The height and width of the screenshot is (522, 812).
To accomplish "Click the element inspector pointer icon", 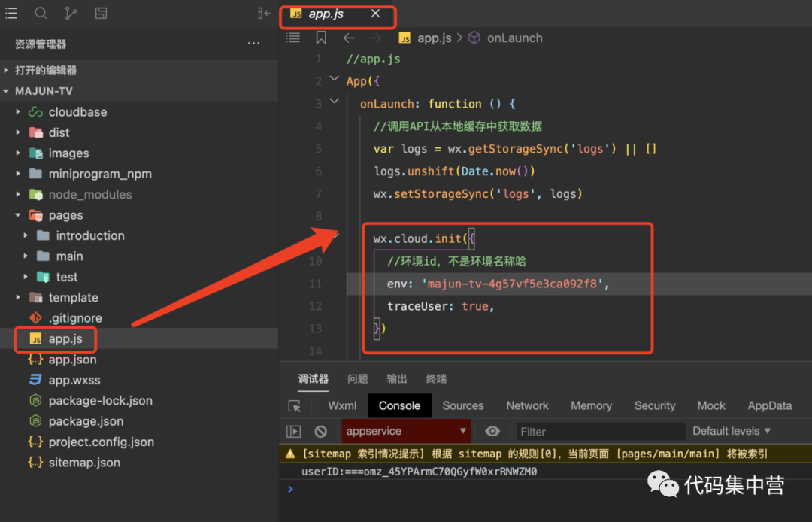I will (x=294, y=405).
